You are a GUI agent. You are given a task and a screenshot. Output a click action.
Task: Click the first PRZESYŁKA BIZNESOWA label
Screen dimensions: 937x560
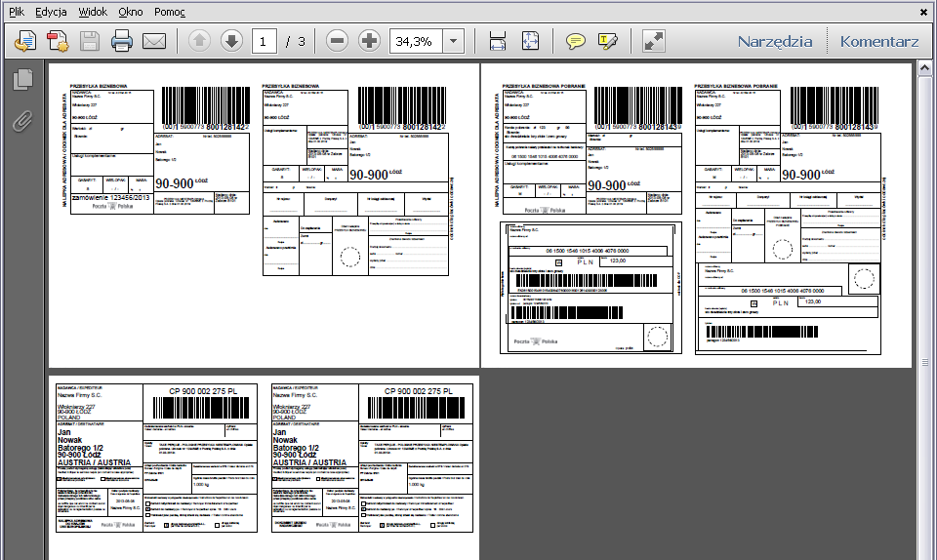click(x=99, y=86)
